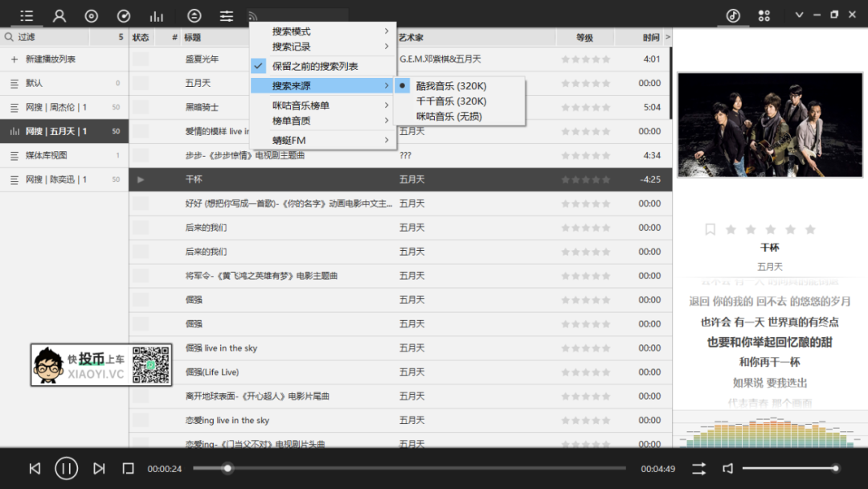
Task: Expand the 搜索模式 submenu
Action: pos(323,31)
